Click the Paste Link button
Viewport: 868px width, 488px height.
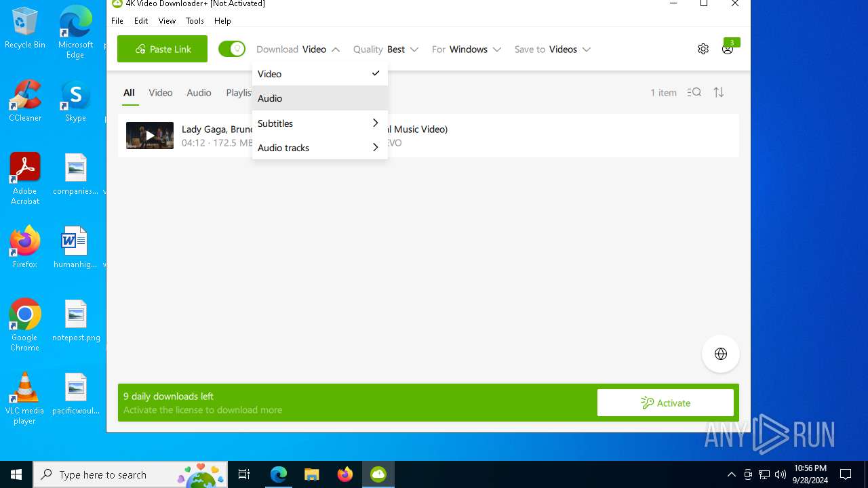click(x=162, y=49)
